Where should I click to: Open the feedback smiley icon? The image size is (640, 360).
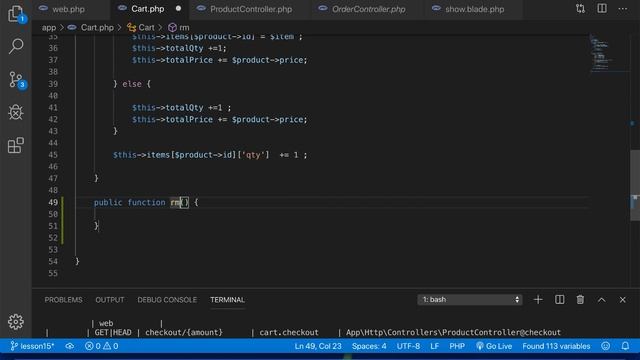click(x=606, y=346)
